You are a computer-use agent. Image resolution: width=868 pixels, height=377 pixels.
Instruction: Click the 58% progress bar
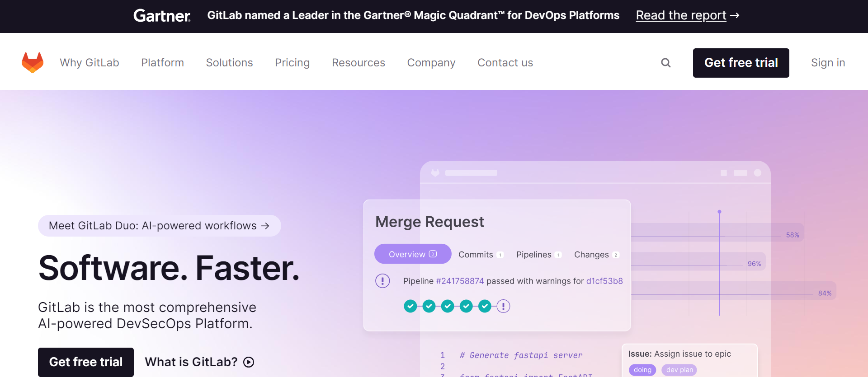click(x=717, y=233)
